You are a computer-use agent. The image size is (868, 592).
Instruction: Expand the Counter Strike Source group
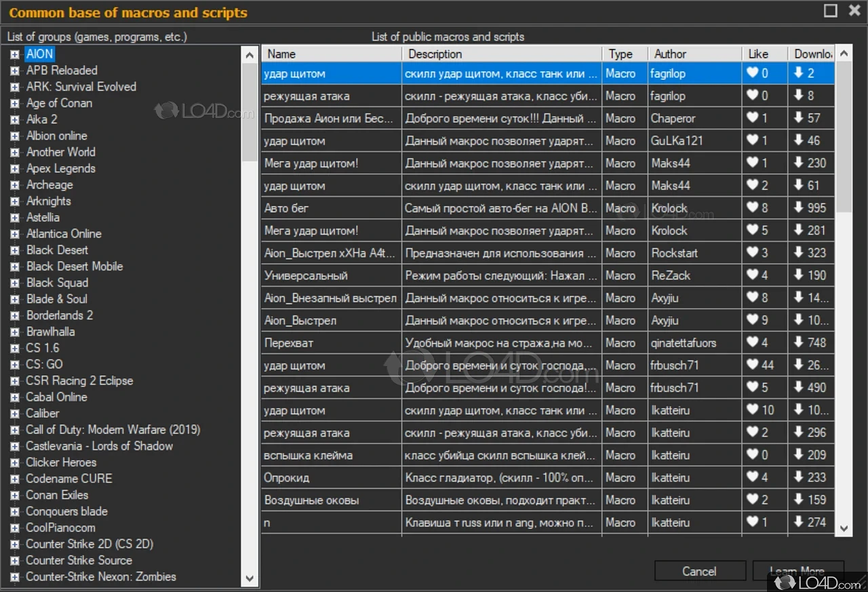[x=14, y=561]
